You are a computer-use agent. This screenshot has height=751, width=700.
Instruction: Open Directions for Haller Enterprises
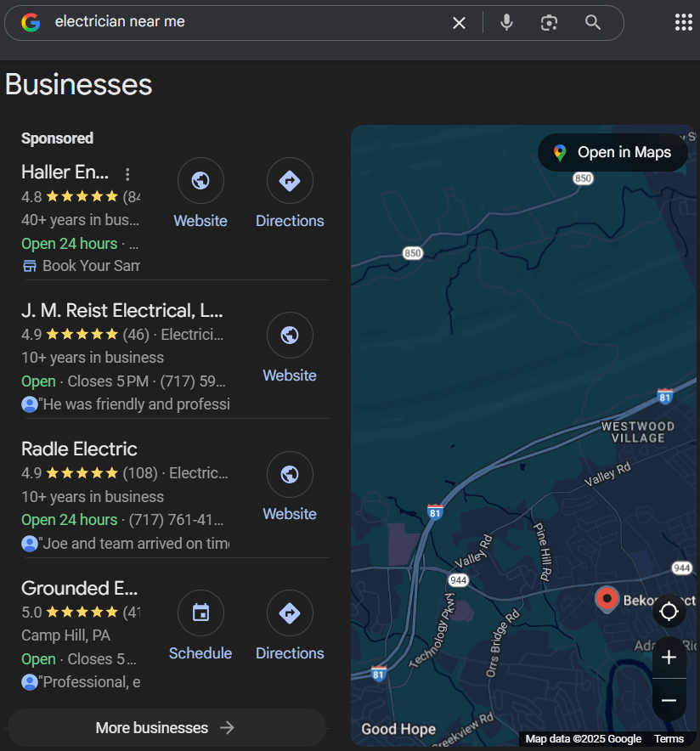coord(290,180)
